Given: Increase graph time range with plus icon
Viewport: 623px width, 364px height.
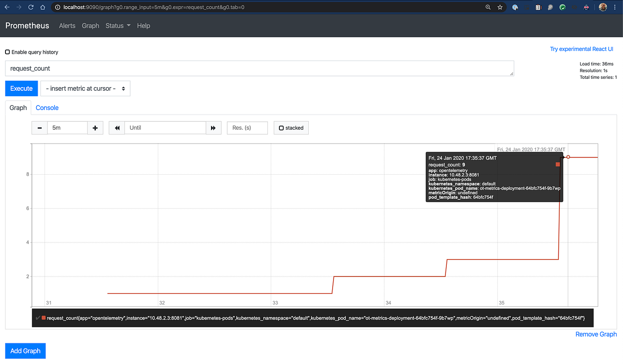Looking at the screenshot, I should (x=95, y=128).
